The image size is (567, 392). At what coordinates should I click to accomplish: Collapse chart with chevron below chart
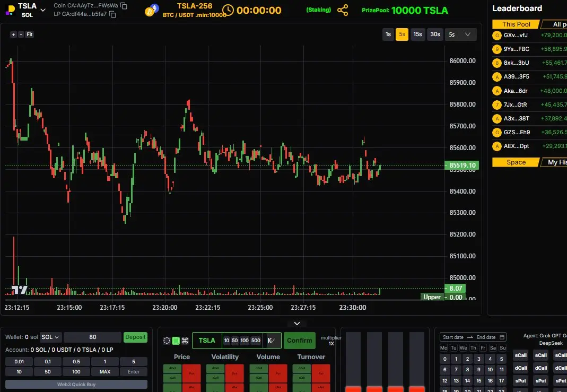point(297,323)
